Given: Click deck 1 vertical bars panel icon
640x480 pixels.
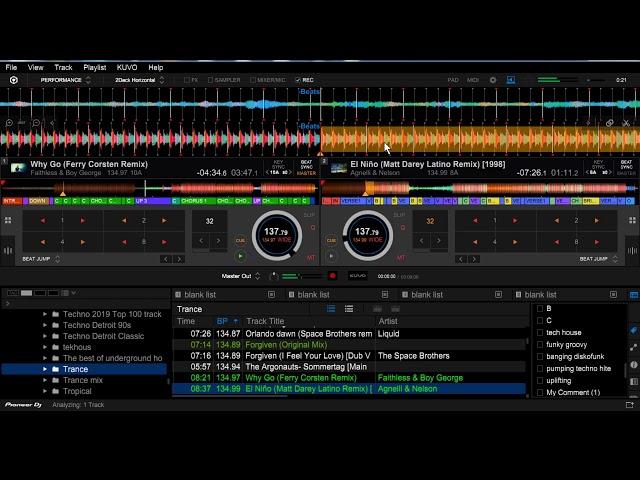Looking at the screenshot, I should [x=8, y=250].
